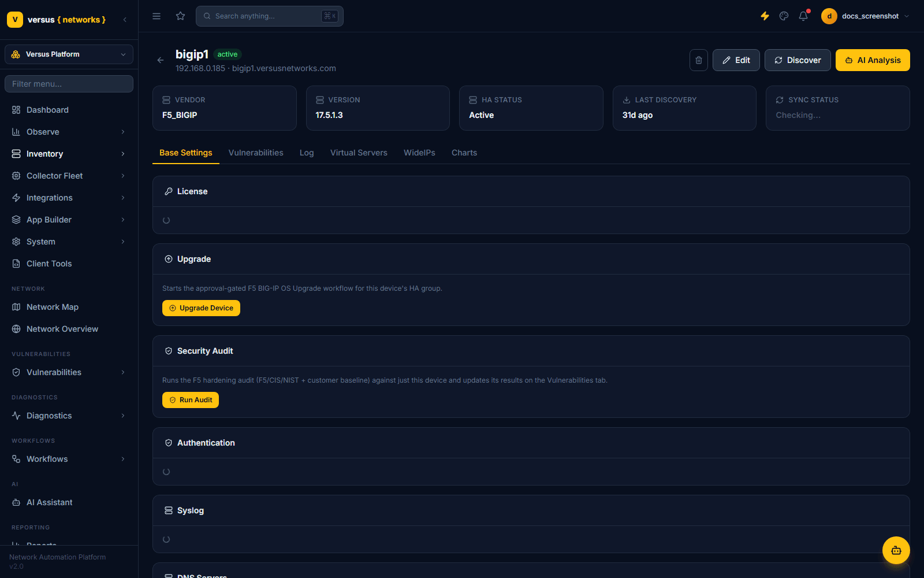Click the Run Audit button
Image resolution: width=924 pixels, height=578 pixels.
pos(191,400)
